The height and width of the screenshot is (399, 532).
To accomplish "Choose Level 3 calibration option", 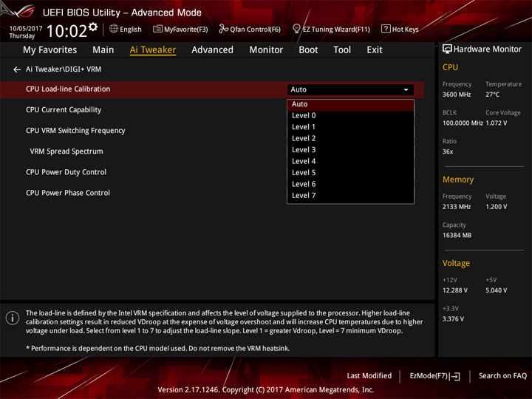I will [350, 150].
